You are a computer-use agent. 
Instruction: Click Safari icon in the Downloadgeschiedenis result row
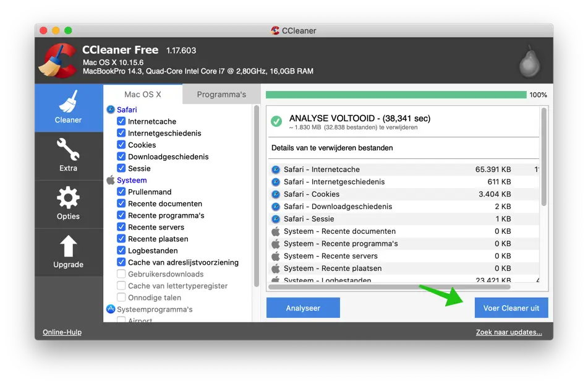pyautogui.click(x=276, y=207)
